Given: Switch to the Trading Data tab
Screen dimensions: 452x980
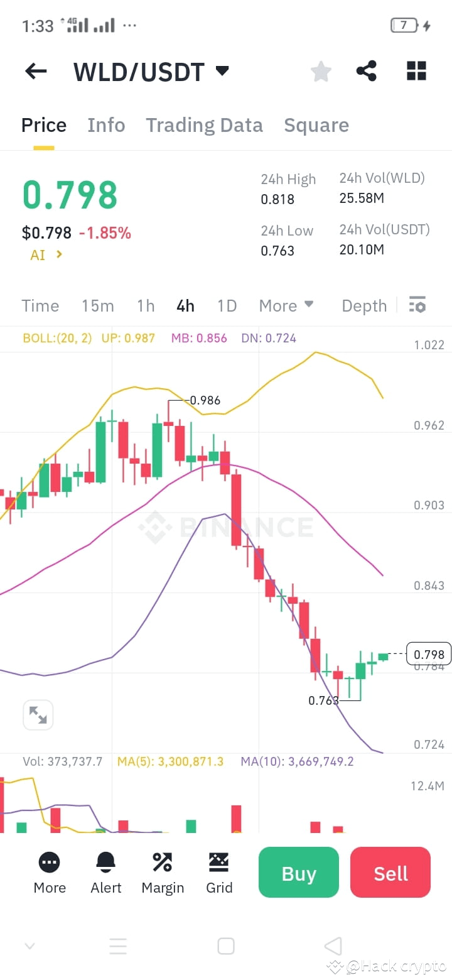Looking at the screenshot, I should click(x=204, y=124).
